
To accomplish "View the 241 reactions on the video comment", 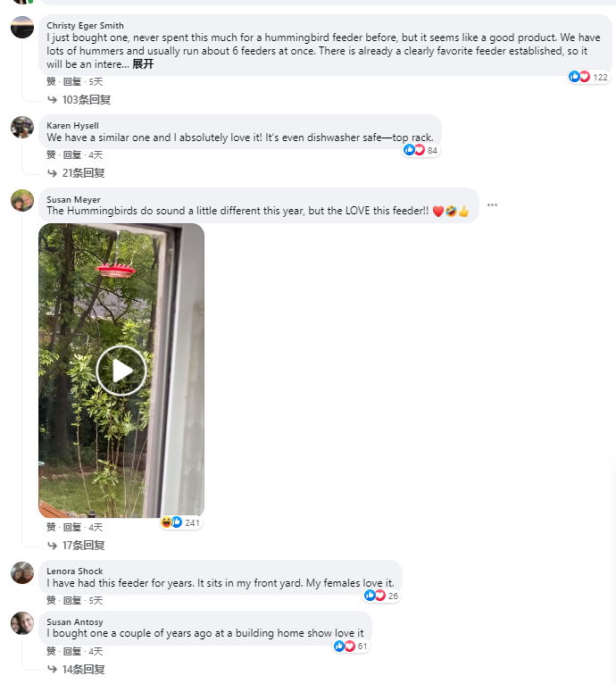I will click(180, 522).
